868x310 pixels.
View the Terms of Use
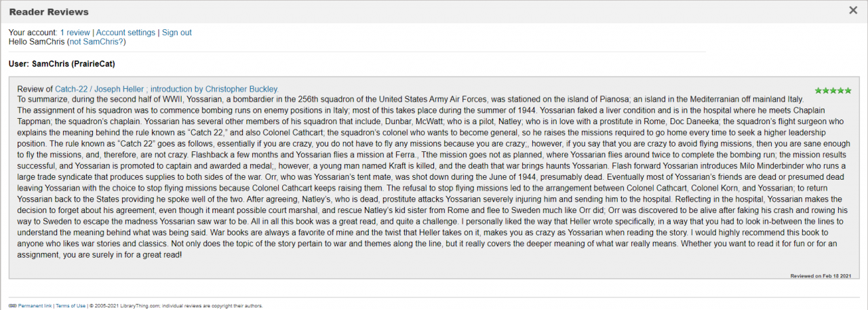click(71, 306)
